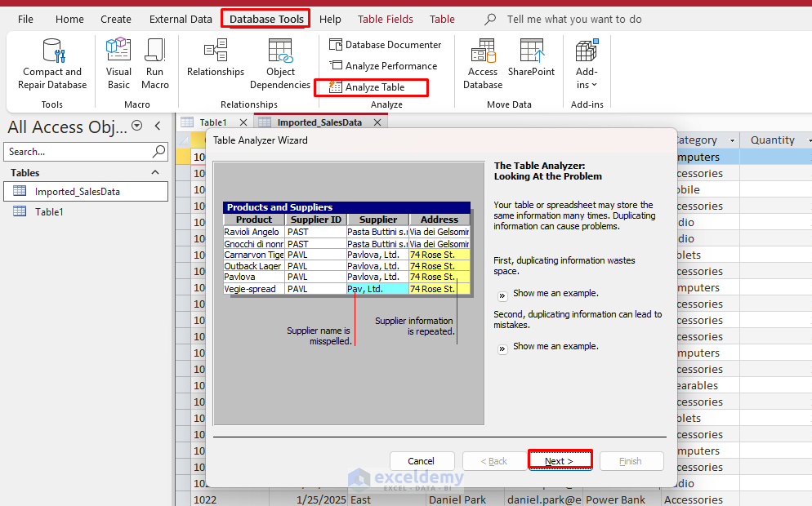Screen dimensions: 812x506
Task: Cancel the Table Analyzer Wizard
Action: (x=422, y=461)
